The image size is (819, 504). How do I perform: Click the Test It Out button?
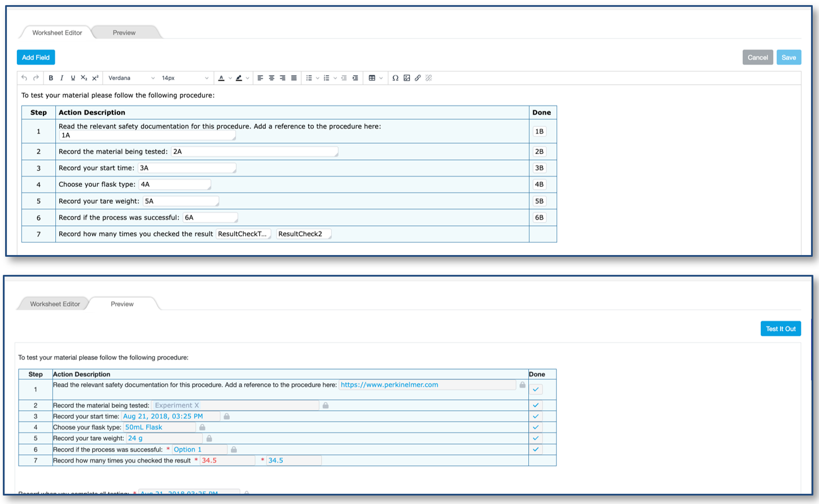point(781,328)
